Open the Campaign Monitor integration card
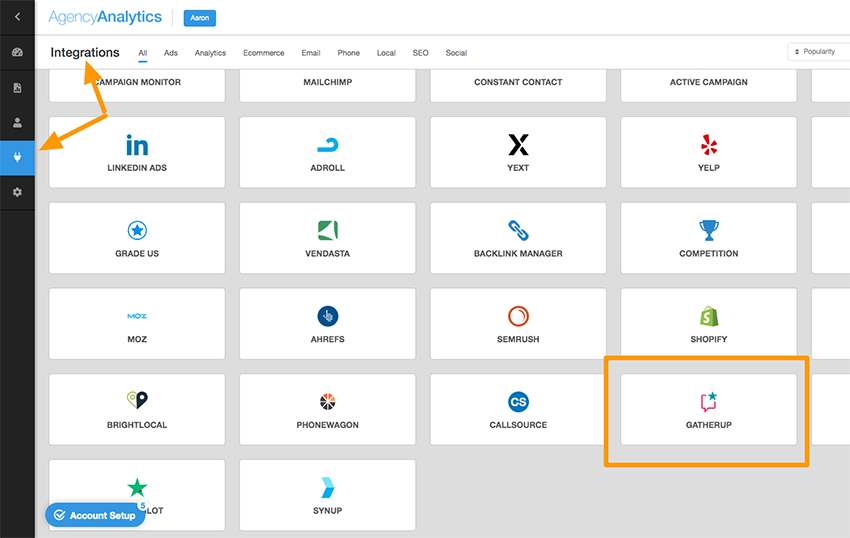Screen dimensions: 850x538 [x=137, y=85]
